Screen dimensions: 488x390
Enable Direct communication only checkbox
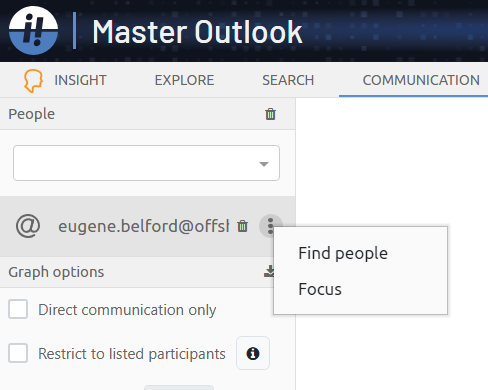click(x=18, y=309)
